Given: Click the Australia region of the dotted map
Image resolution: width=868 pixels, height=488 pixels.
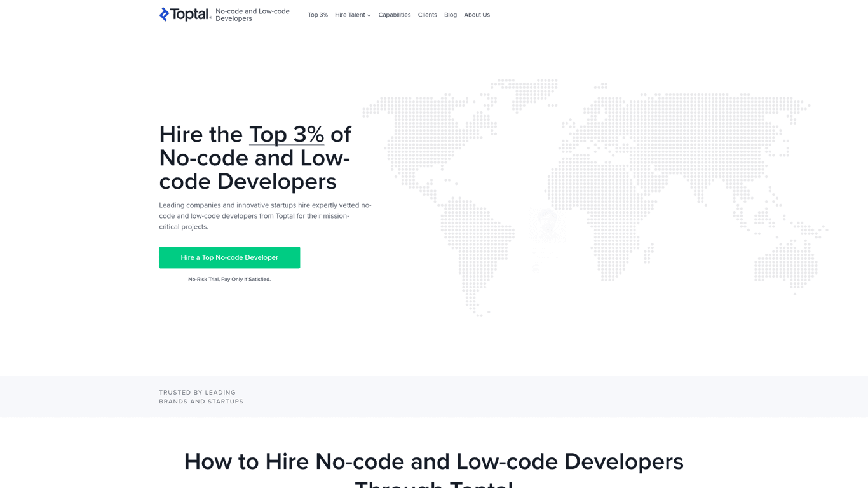Looking at the screenshot, I should tap(786, 264).
